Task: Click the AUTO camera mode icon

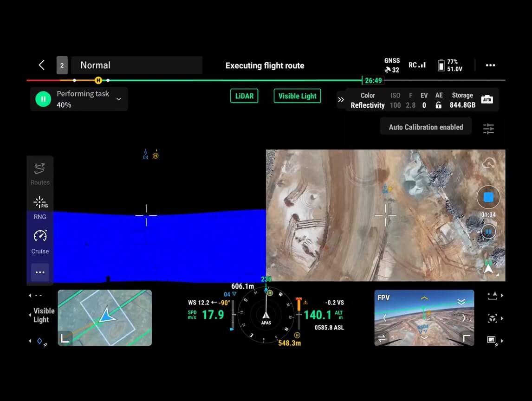Action: [x=487, y=100]
